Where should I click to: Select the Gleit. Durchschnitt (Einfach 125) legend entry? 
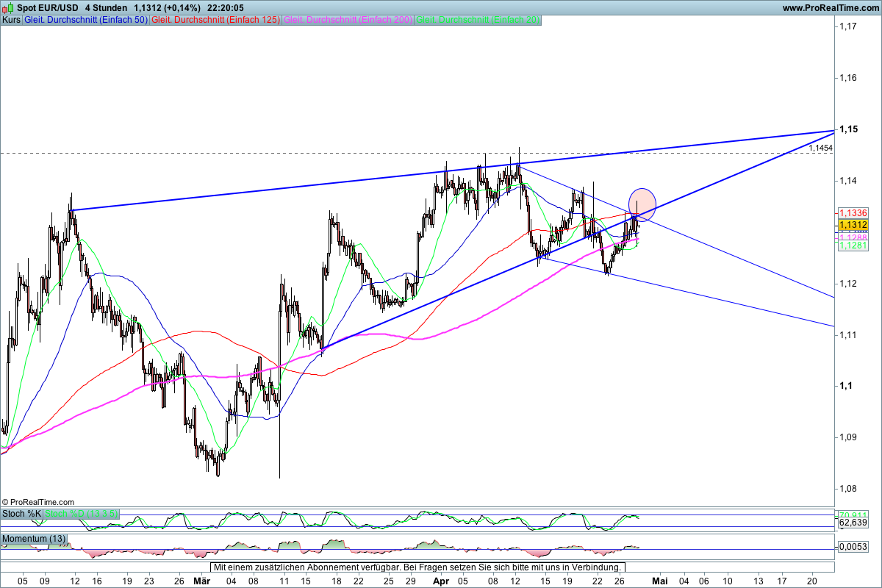[215, 20]
